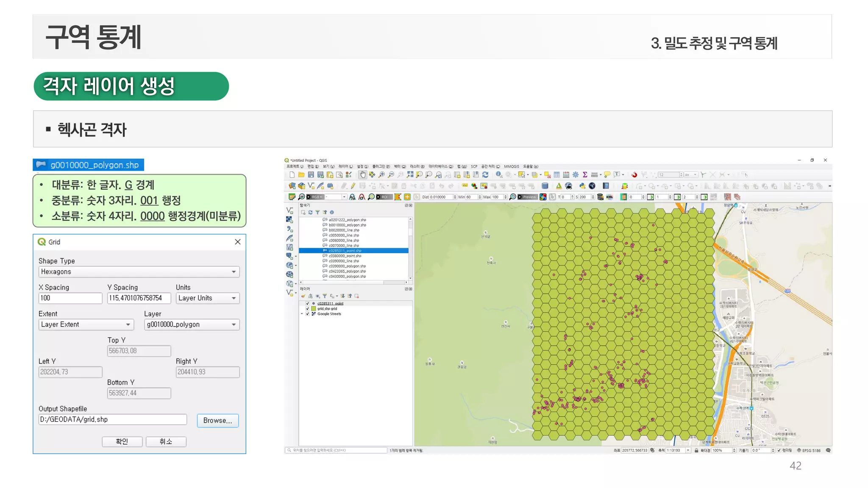Open the 벡터 (Vector) menu
Screen dimensions: 868x488
(400, 166)
